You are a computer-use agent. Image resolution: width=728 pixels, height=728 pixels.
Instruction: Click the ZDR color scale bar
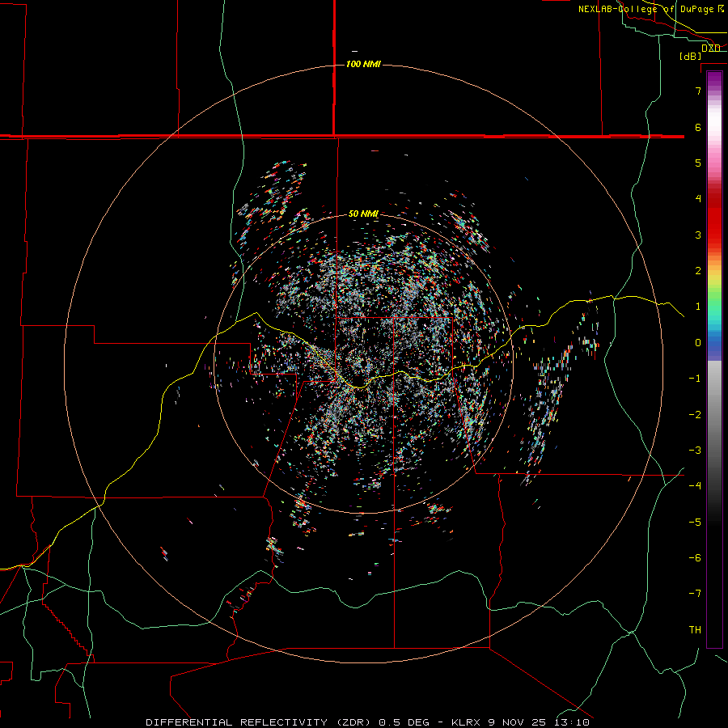[x=714, y=359]
